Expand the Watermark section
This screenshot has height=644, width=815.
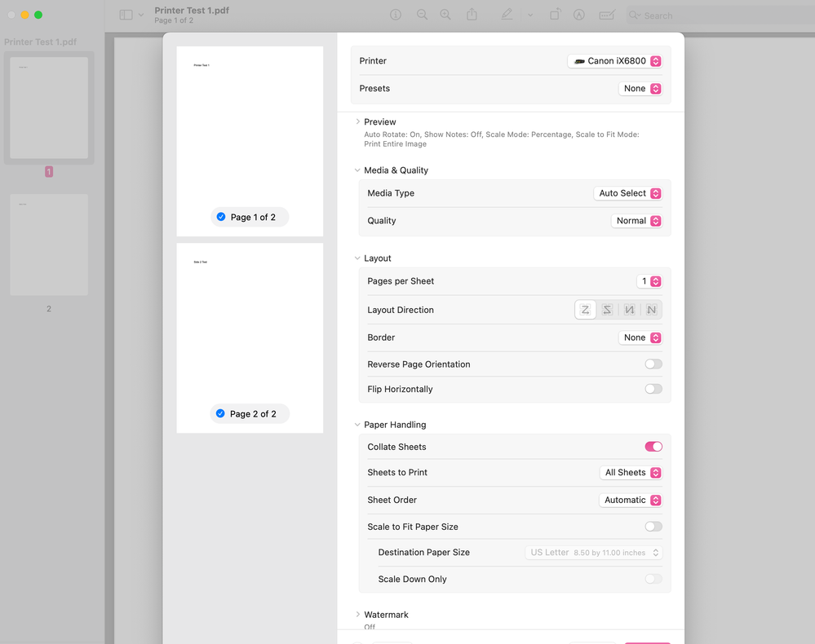coord(358,614)
